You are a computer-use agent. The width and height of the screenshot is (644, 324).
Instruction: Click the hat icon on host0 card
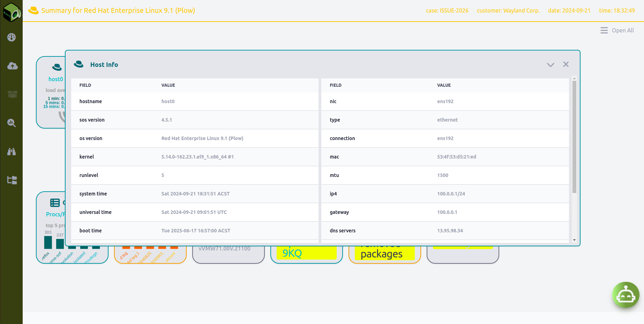coord(57,67)
